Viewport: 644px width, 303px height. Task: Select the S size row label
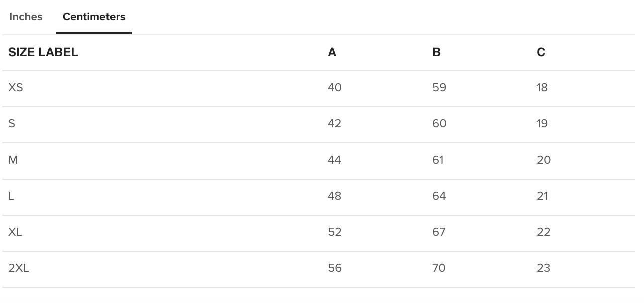pyautogui.click(x=12, y=124)
